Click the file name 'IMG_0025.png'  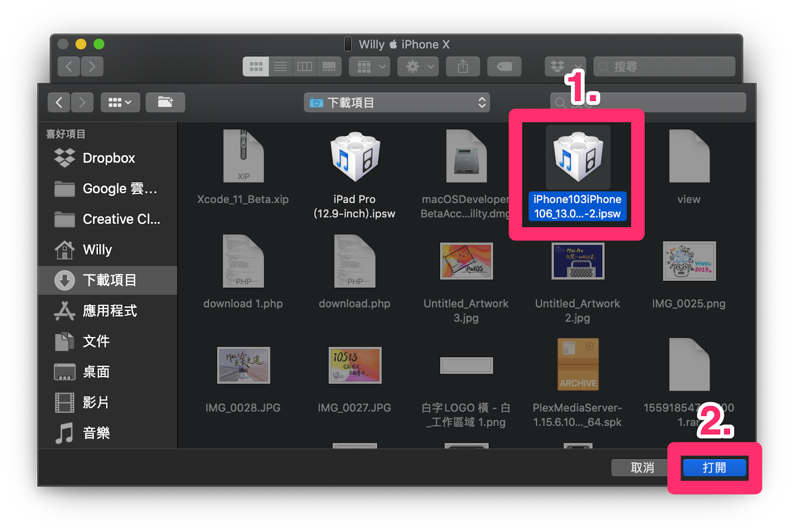[x=689, y=304]
